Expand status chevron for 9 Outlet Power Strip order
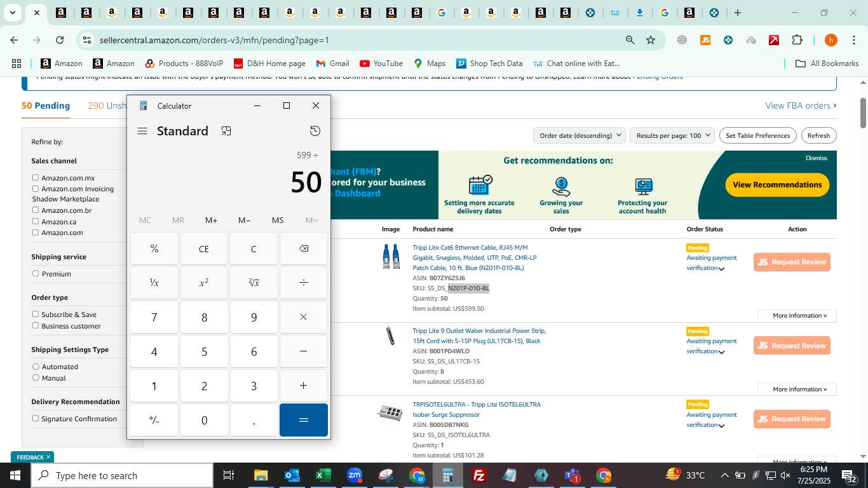 [721, 352]
